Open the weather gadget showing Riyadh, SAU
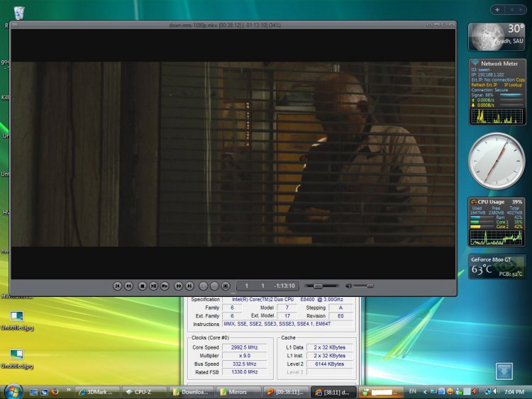 coord(497,37)
